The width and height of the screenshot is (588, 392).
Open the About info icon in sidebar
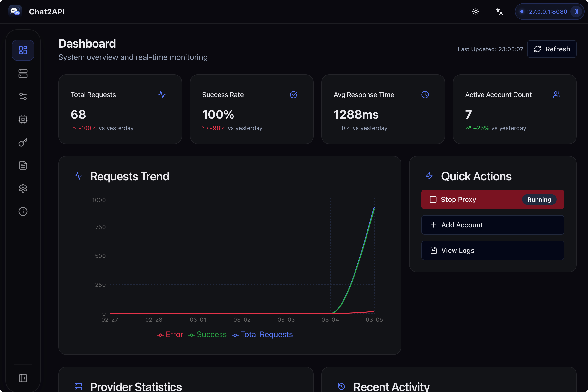[23, 211]
